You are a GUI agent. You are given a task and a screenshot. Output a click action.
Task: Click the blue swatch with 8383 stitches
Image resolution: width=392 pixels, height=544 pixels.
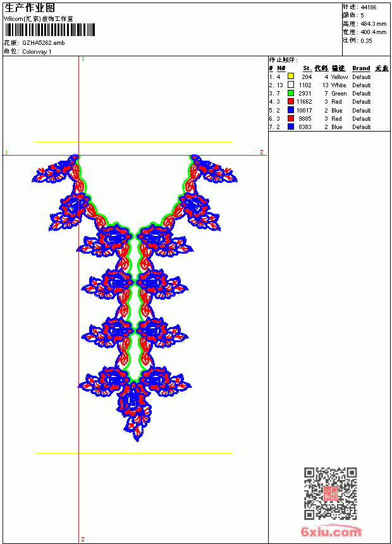291,127
